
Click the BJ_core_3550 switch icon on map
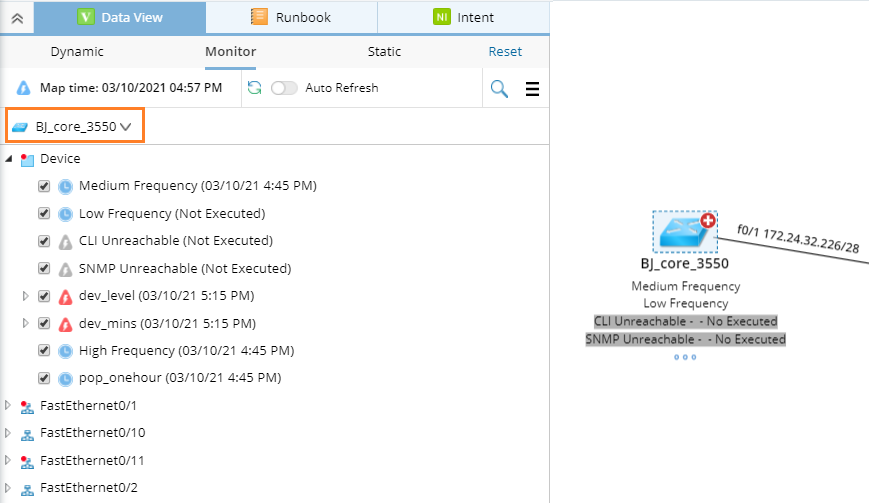click(x=684, y=234)
